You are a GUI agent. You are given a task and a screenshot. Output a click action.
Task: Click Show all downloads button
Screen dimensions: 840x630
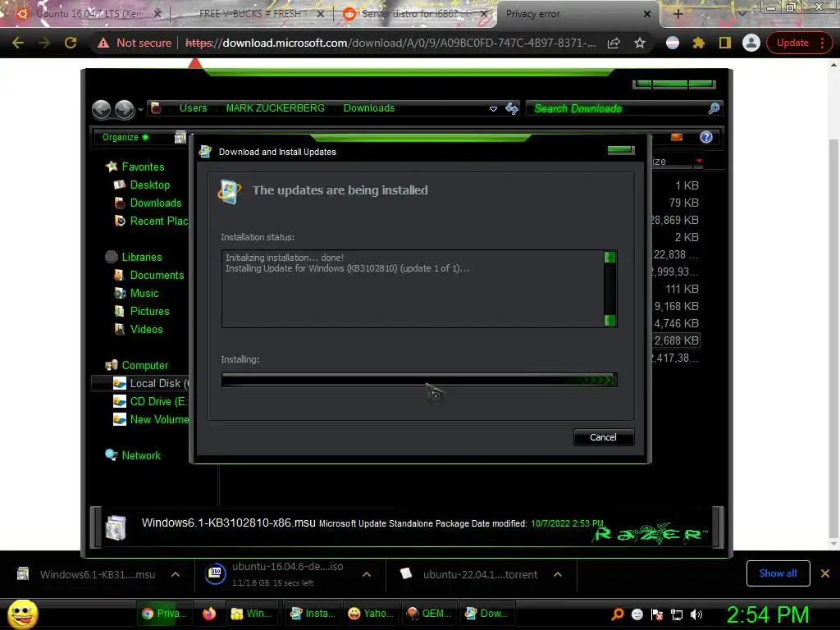[778, 573]
